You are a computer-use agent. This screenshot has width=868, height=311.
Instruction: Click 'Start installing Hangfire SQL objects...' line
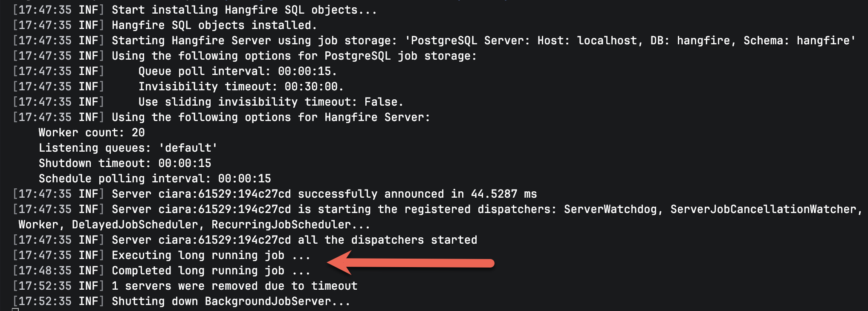click(x=244, y=10)
